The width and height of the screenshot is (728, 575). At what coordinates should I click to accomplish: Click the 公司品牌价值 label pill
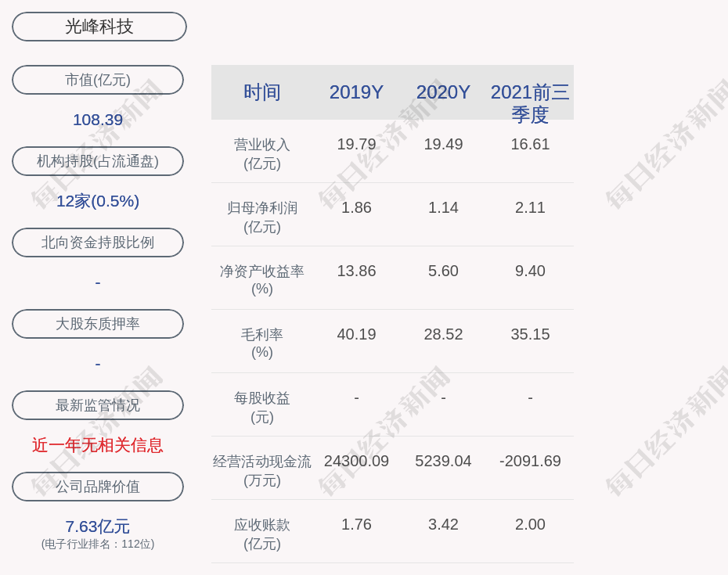point(98,487)
